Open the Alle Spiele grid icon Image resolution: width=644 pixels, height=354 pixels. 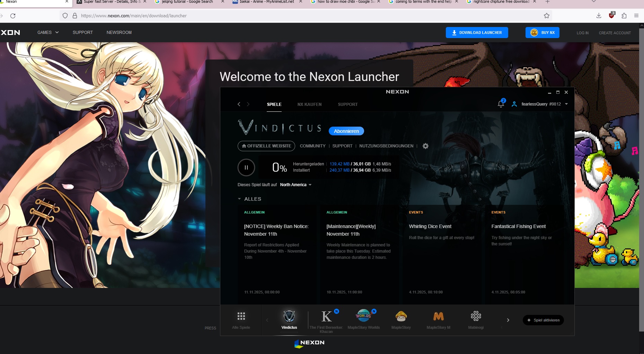click(241, 316)
